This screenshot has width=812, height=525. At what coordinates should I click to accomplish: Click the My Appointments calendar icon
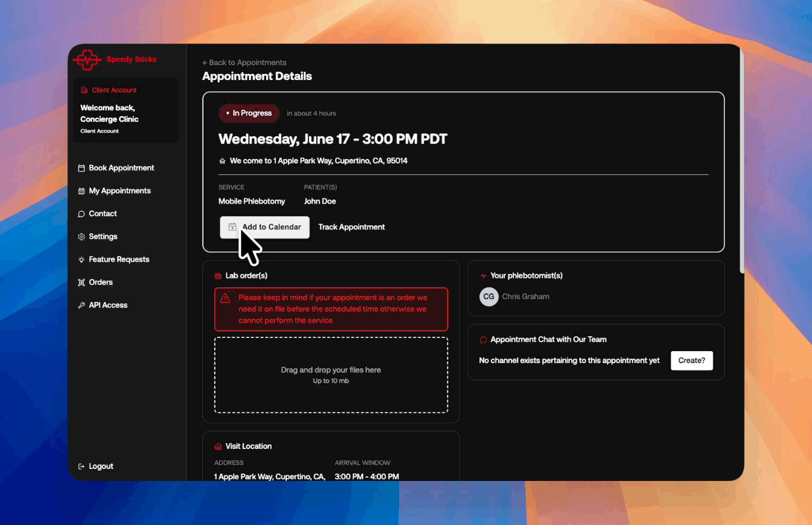click(x=81, y=191)
